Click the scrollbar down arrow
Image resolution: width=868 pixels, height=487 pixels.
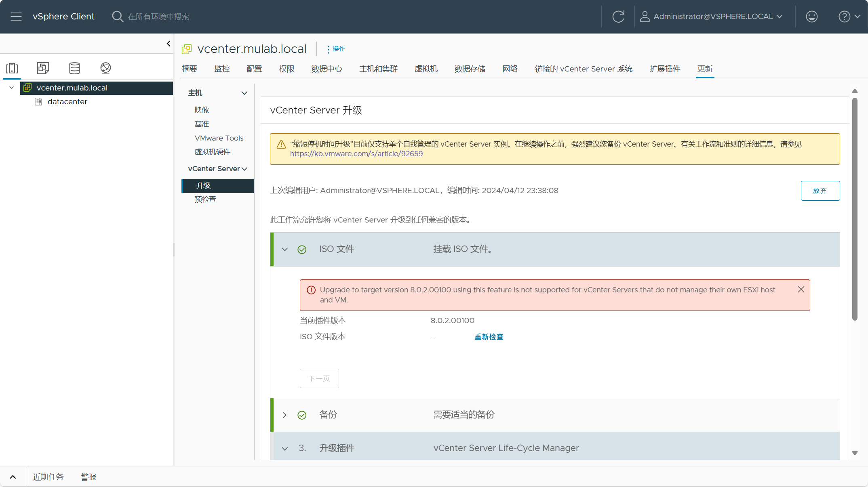point(855,453)
